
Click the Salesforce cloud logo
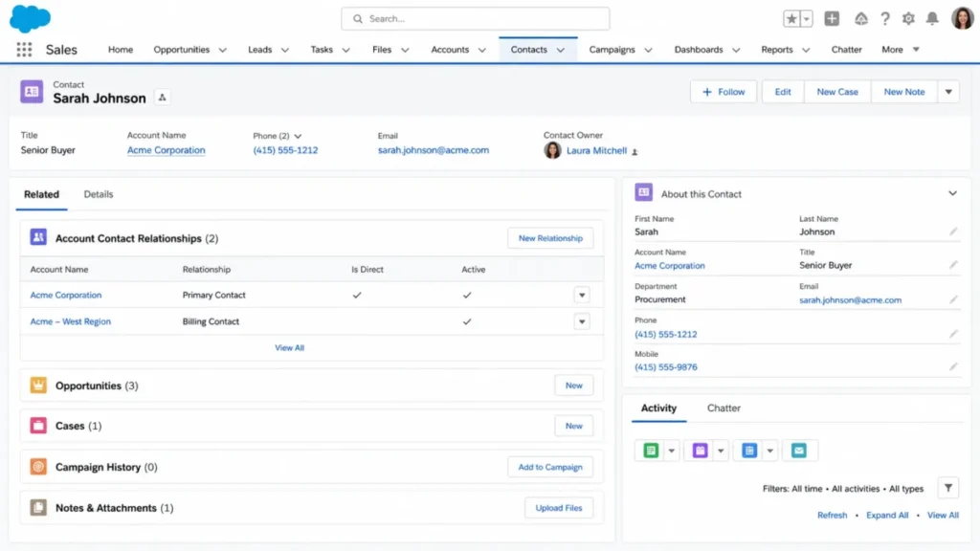(30, 18)
